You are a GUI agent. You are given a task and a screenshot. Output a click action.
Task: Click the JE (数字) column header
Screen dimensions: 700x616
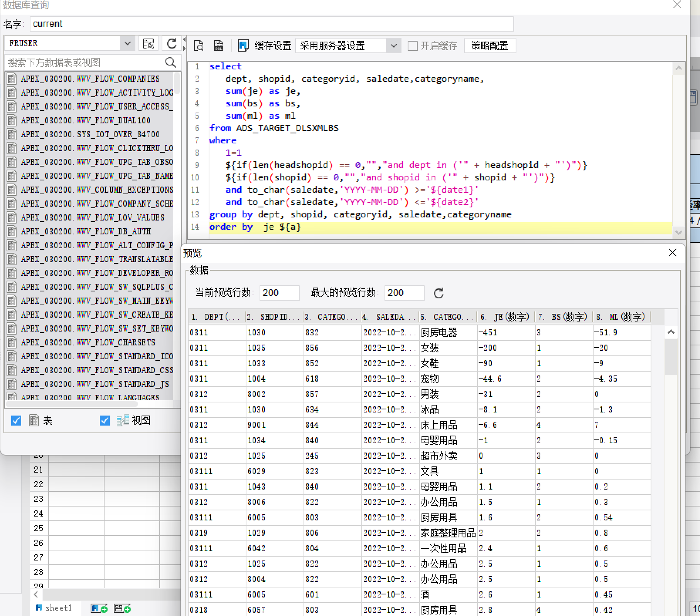[x=506, y=317]
